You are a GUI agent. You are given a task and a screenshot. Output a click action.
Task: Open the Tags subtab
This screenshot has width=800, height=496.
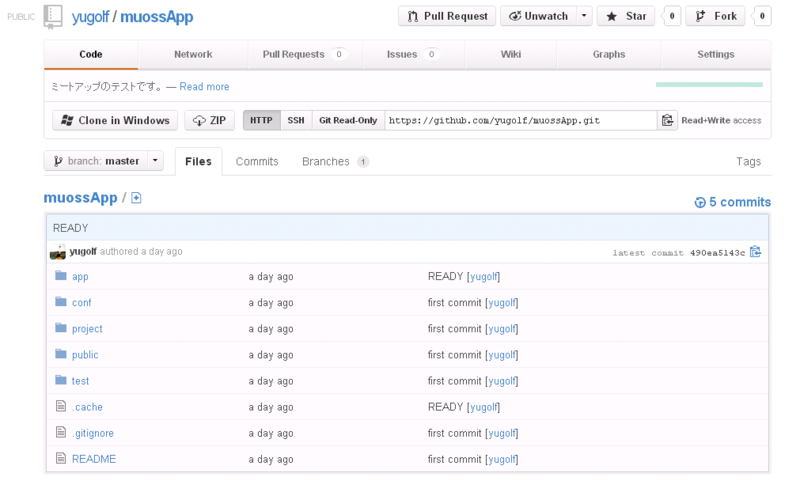pos(748,162)
